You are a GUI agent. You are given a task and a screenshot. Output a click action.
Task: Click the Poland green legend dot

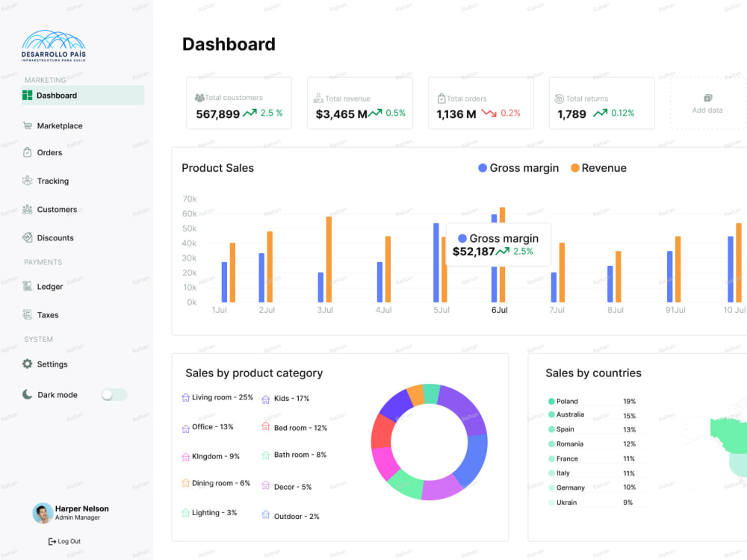click(551, 402)
